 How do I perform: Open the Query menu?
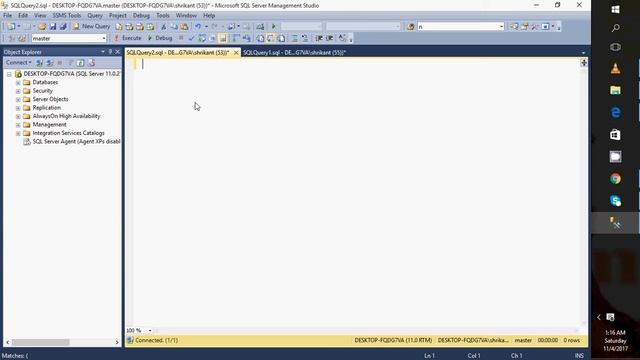[x=95, y=16]
